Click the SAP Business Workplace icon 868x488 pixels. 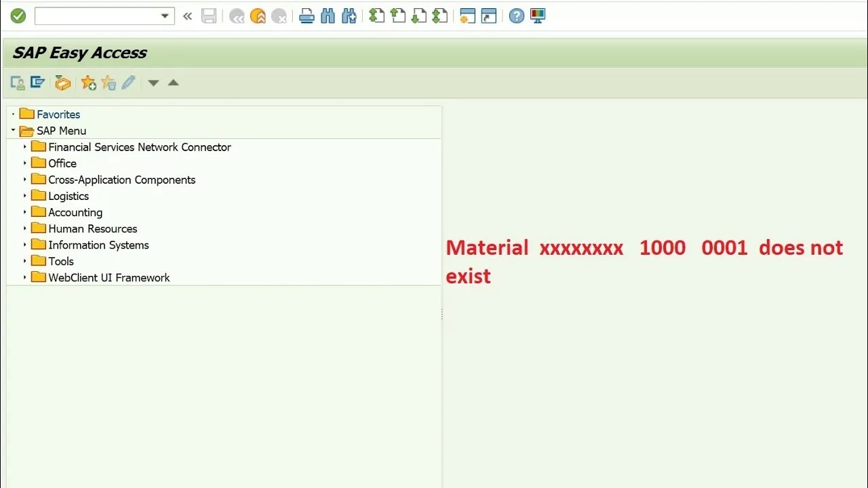pyautogui.click(x=63, y=83)
